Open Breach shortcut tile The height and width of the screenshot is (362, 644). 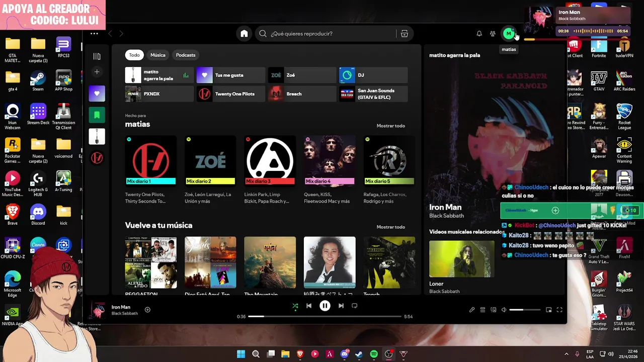(x=302, y=94)
